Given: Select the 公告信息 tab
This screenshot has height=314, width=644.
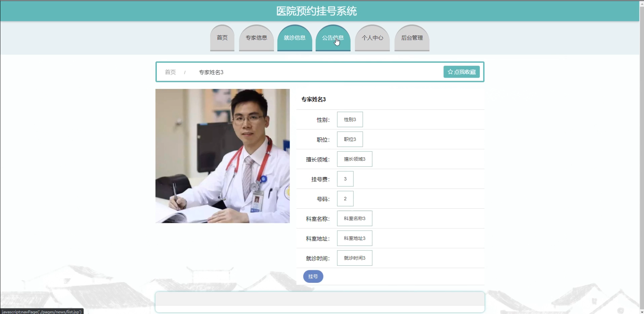Looking at the screenshot, I should [x=333, y=38].
